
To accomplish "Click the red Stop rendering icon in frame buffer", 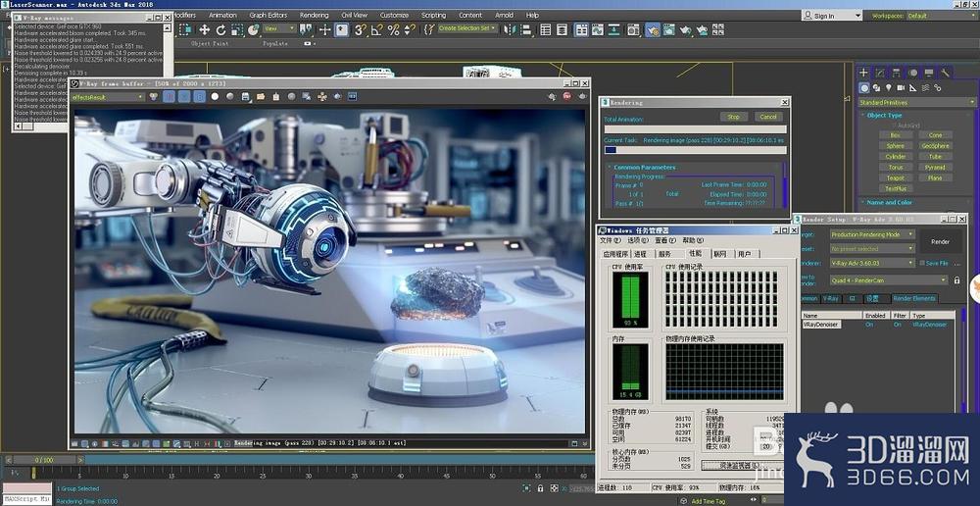I will pos(567,97).
